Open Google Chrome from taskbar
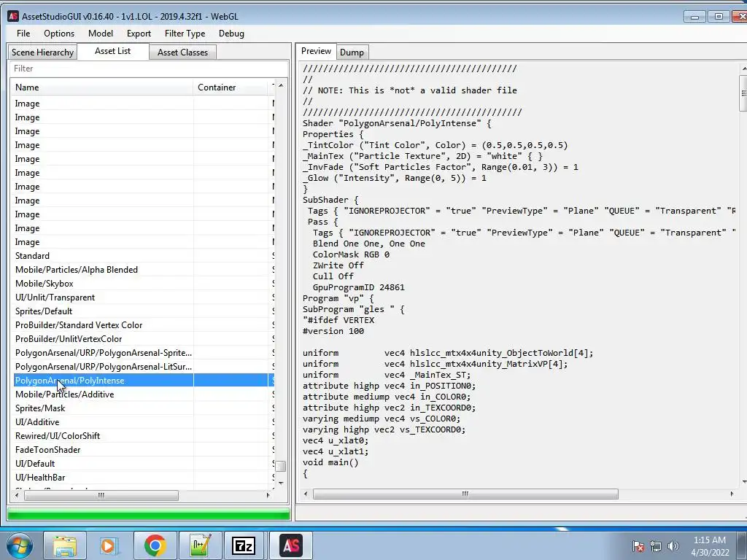The image size is (747, 560). (x=155, y=545)
